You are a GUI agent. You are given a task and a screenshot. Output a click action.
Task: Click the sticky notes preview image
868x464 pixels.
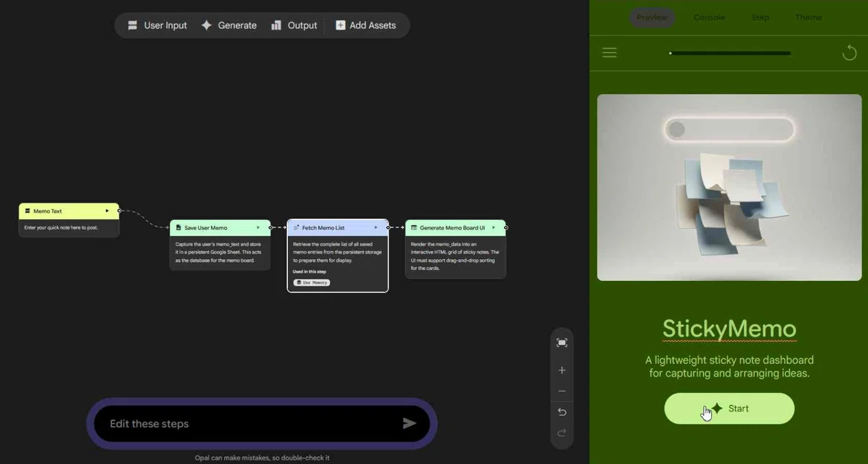[729, 187]
